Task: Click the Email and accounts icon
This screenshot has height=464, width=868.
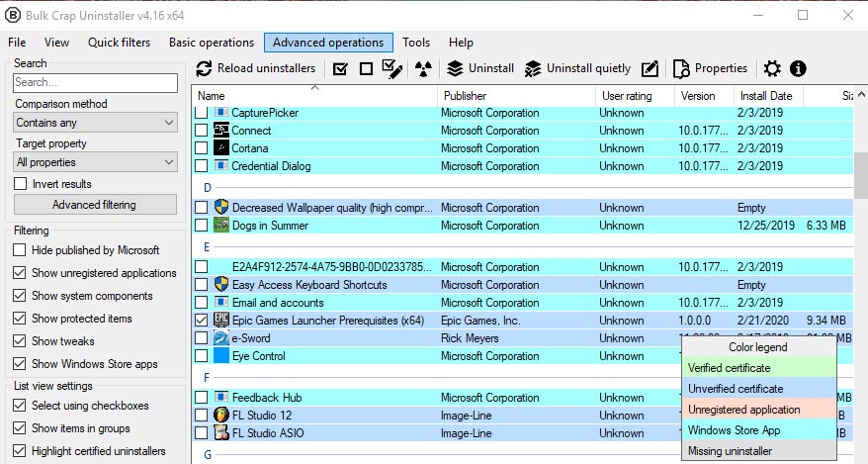Action: click(x=221, y=303)
